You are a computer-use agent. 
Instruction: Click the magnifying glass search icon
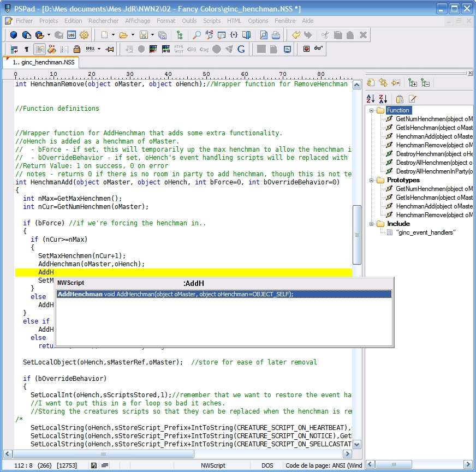tap(197, 35)
